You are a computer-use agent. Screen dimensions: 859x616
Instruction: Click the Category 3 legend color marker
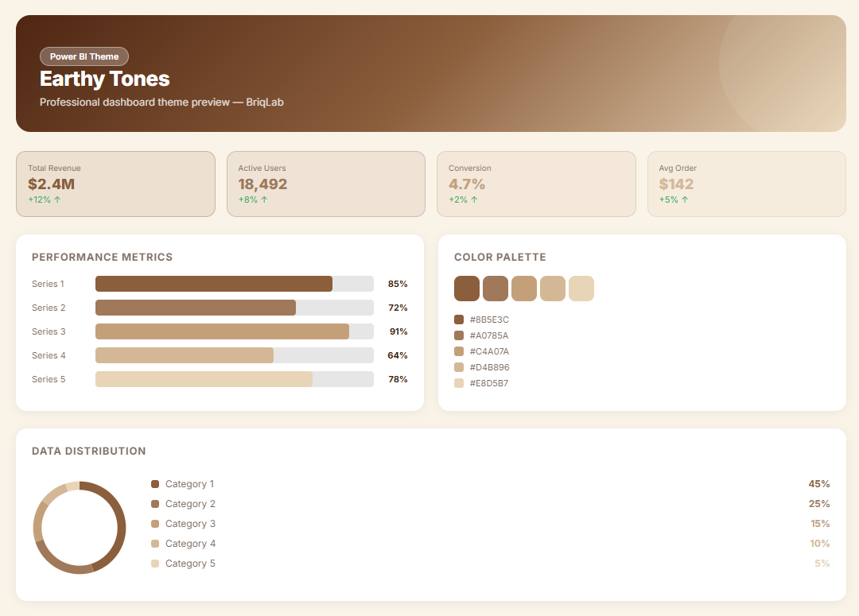(x=155, y=524)
